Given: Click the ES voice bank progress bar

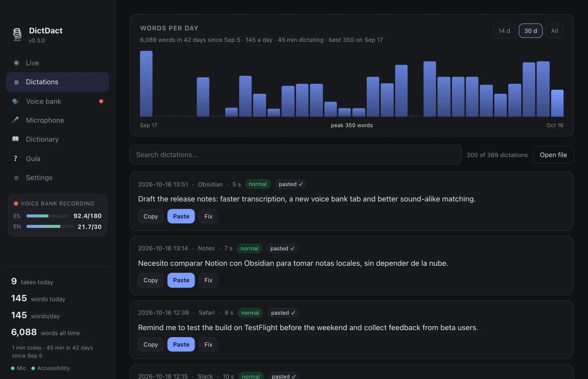Looking at the screenshot, I should (x=48, y=216).
